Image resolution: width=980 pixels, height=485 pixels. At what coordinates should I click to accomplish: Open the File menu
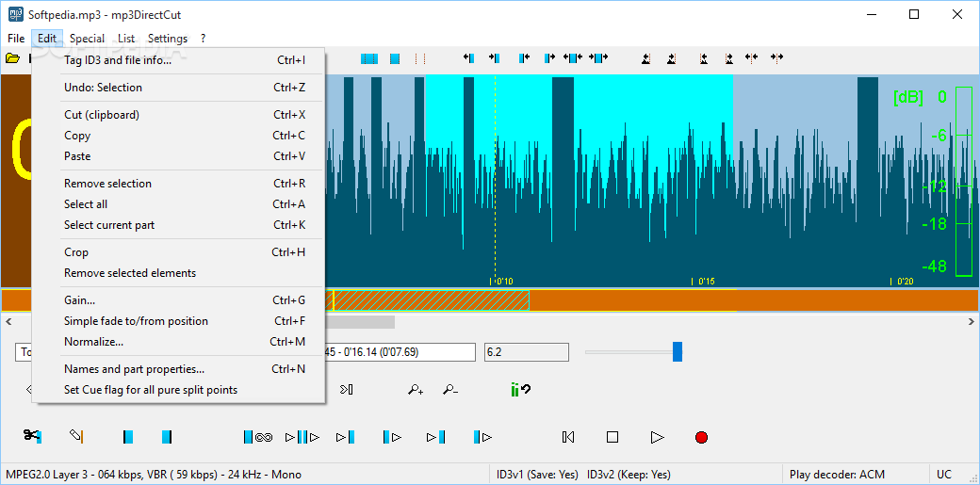click(16, 38)
